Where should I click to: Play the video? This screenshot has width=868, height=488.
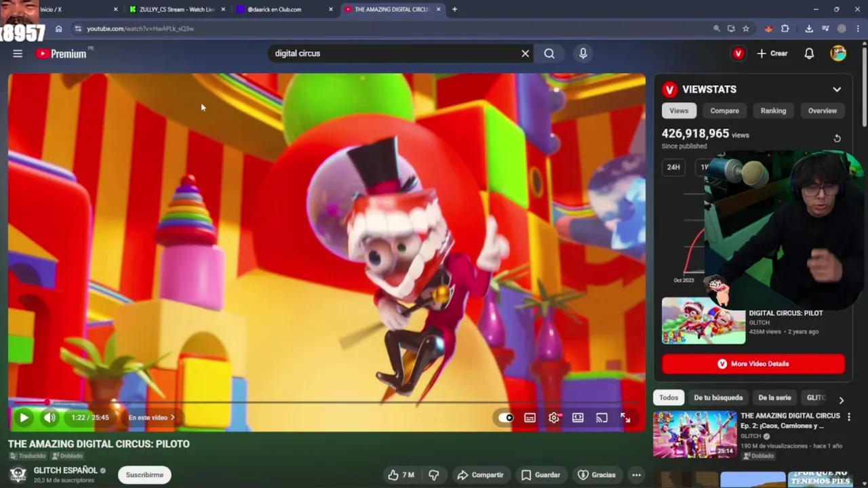coord(24,418)
